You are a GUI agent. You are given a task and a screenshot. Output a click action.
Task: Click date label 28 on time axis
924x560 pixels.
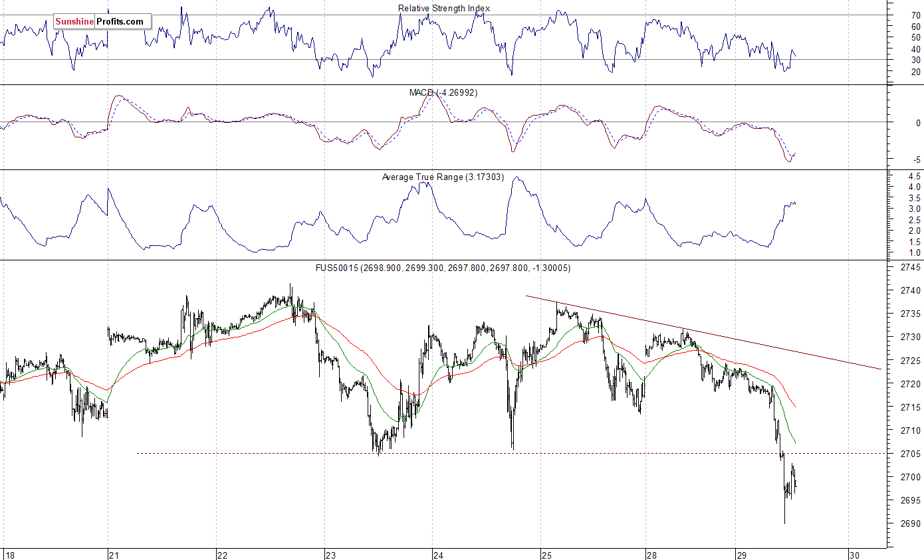[x=652, y=555]
